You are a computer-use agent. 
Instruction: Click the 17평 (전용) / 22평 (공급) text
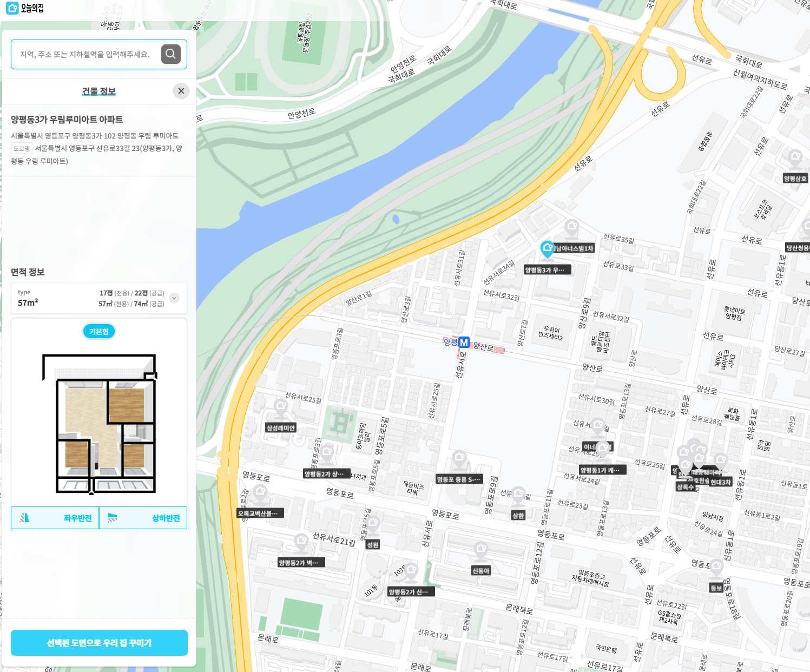pos(131,293)
